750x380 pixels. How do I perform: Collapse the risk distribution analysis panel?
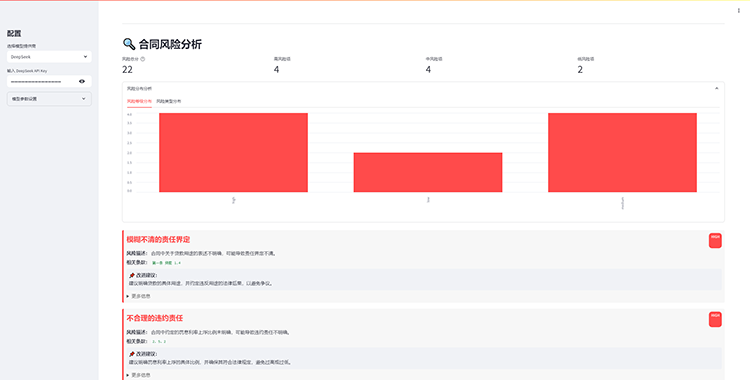(717, 89)
